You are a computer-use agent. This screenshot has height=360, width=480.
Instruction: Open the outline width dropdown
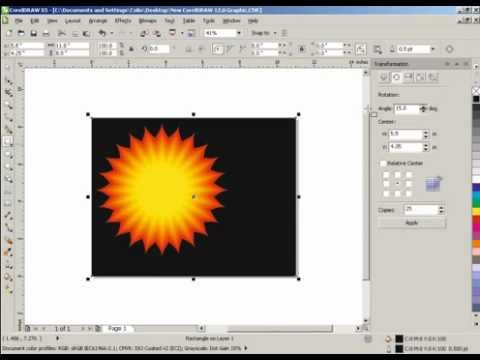[x=433, y=49]
